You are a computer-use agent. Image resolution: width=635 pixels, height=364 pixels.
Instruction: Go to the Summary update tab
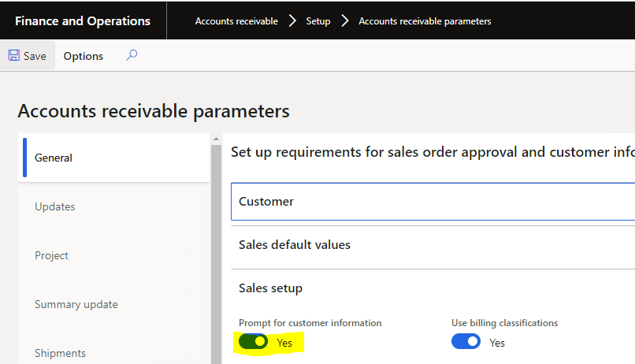(x=76, y=304)
